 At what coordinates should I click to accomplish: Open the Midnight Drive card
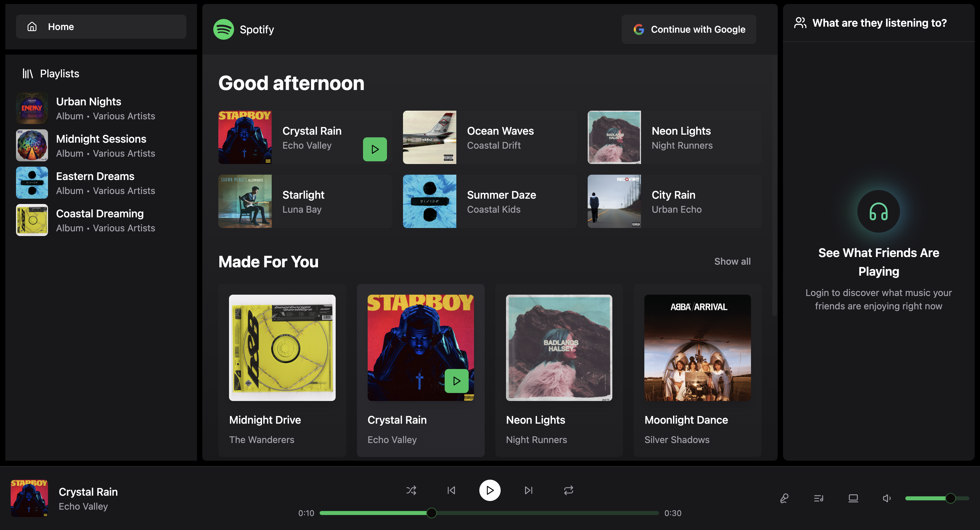(x=282, y=370)
